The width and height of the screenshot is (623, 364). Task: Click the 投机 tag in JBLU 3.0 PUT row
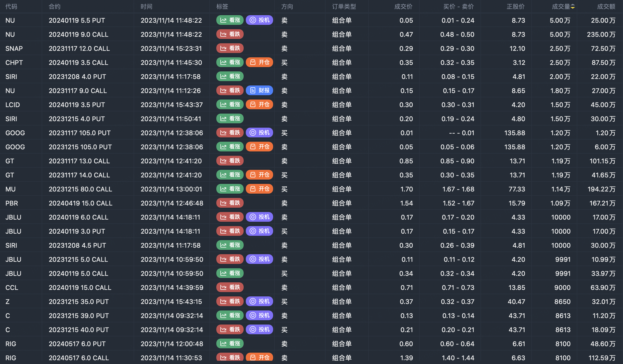(x=260, y=231)
